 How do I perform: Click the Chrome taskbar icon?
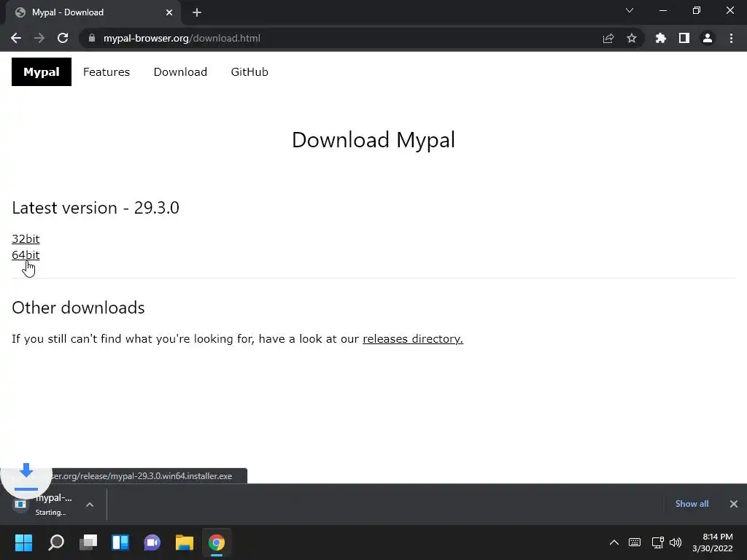pyautogui.click(x=216, y=542)
